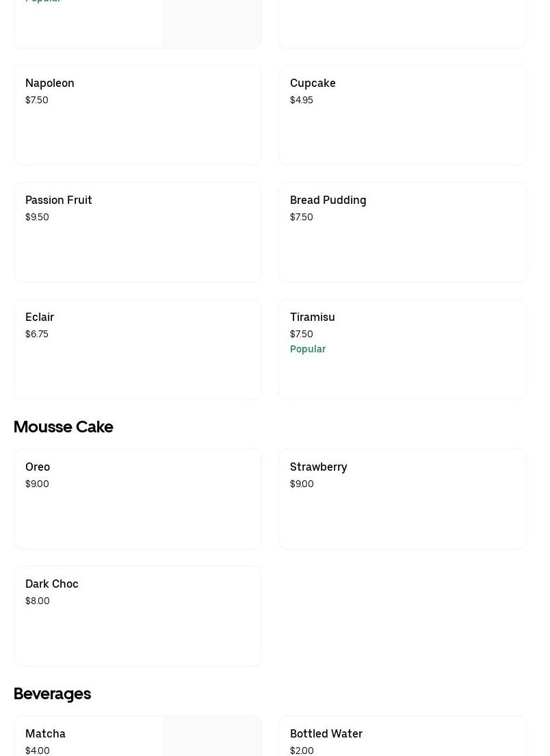Viewport: 550px width, 756px height.
Task: Click the Mousse Cake section heading
Action: pos(63,427)
